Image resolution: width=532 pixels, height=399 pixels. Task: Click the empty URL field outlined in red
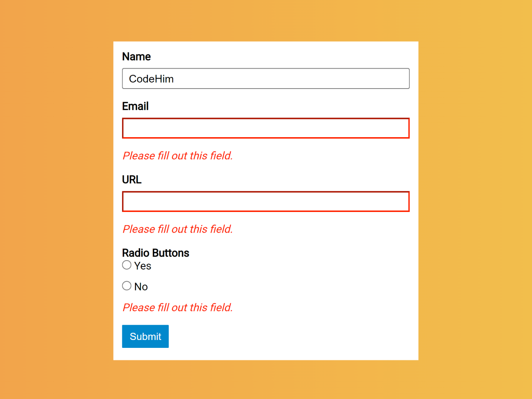[266, 201]
